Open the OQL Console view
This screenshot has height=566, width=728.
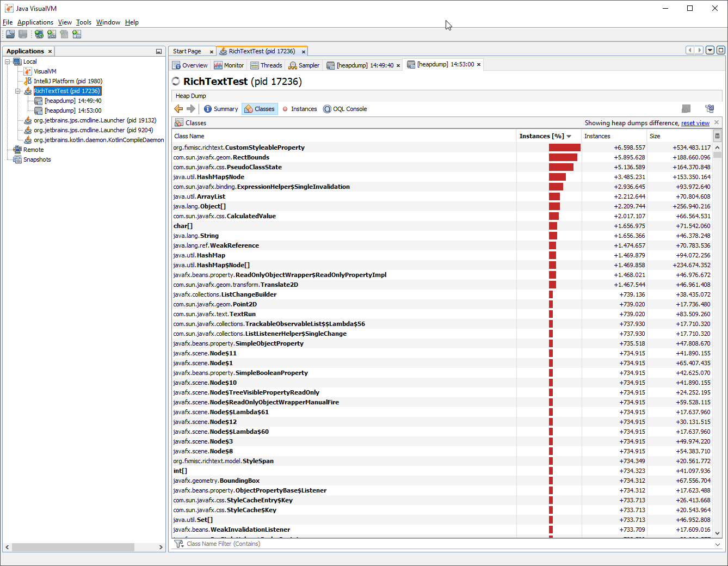(x=345, y=108)
